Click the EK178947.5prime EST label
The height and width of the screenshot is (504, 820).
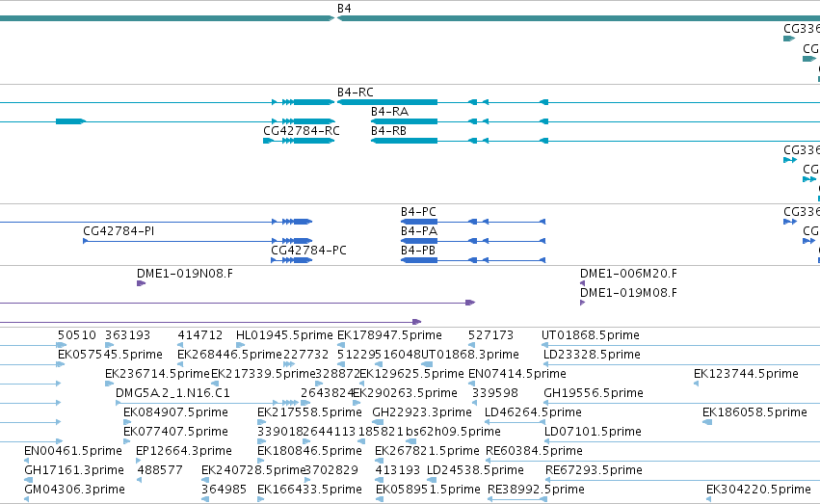(389, 335)
